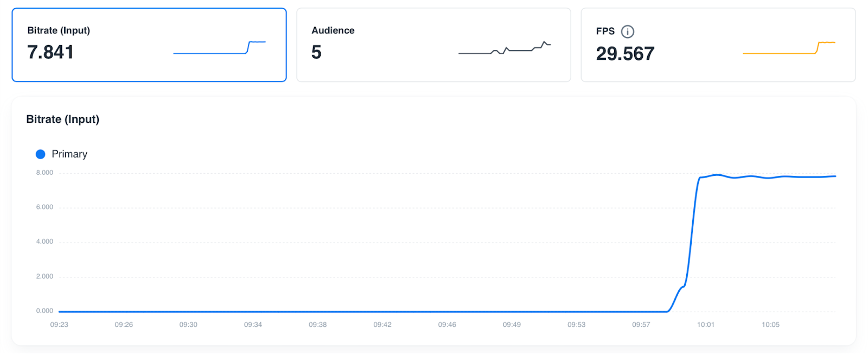Click the 7.841 bitrate value
This screenshot has width=868, height=354.
coord(50,52)
